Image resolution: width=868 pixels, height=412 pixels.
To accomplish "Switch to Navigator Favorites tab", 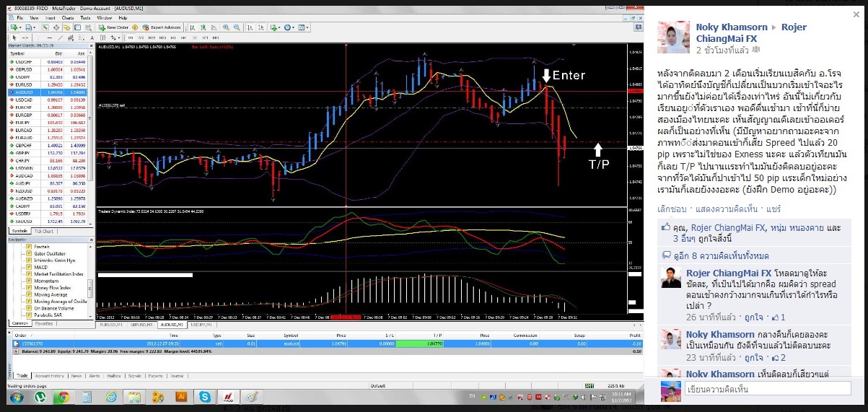I will (x=44, y=324).
